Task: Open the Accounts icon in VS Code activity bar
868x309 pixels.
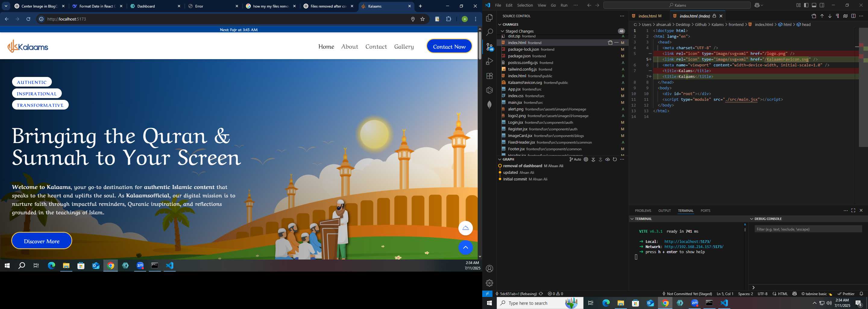Action: click(489, 269)
